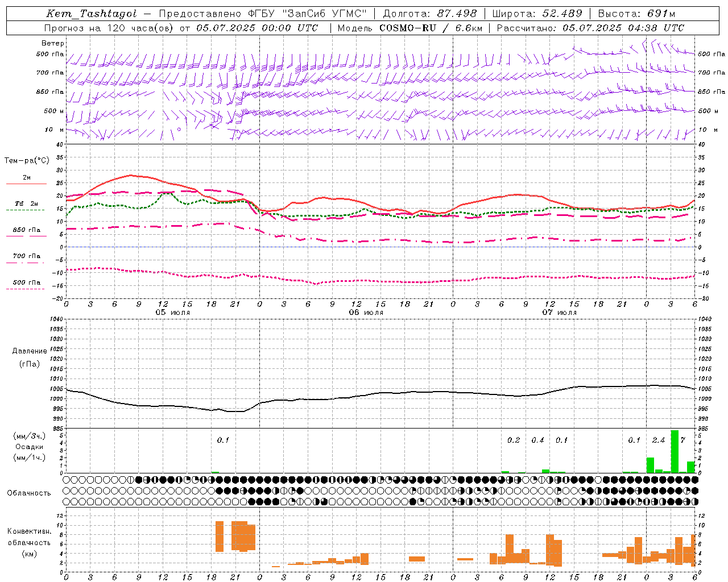The height and width of the screenshot is (582, 728).
Task: Select the 06 июля date label
Action: pos(366,313)
